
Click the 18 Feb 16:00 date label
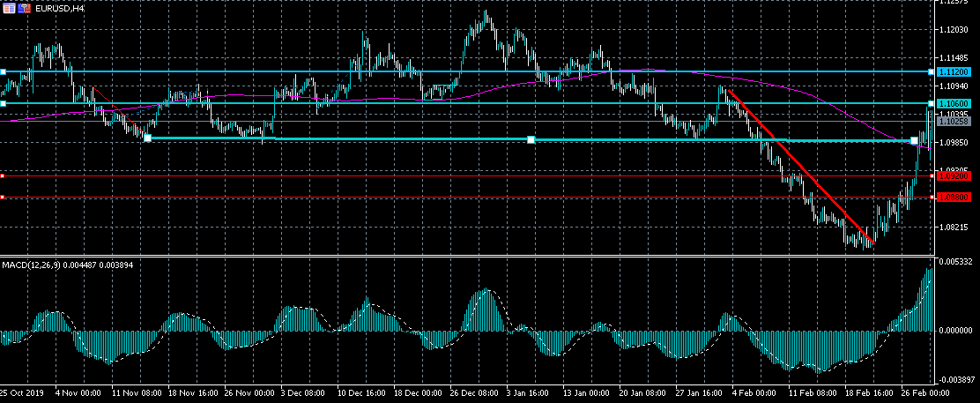click(869, 394)
